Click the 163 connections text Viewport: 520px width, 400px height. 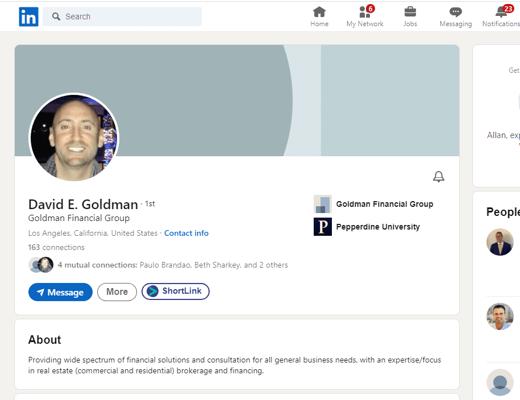coord(56,247)
